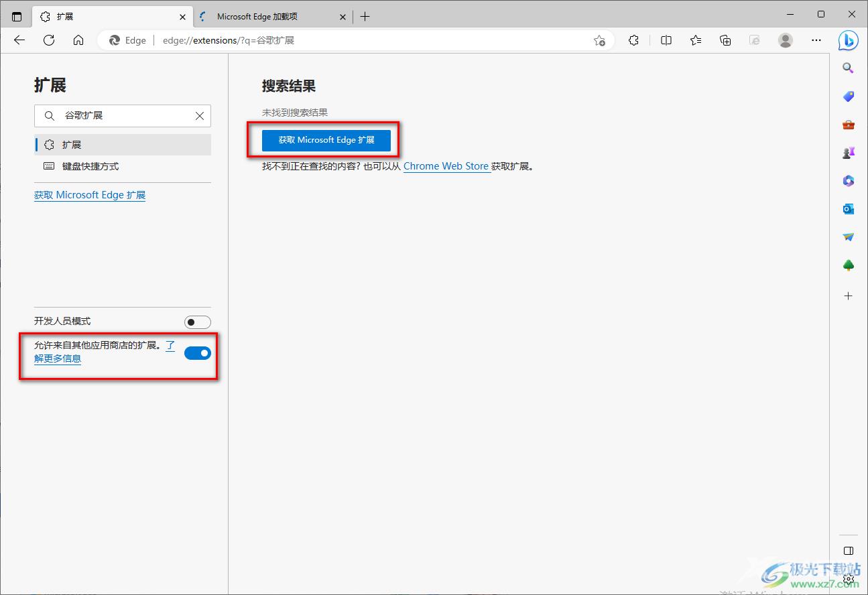Viewport: 868px width, 595px height.
Task: Switch to the 扩展 tab
Action: 112,17
